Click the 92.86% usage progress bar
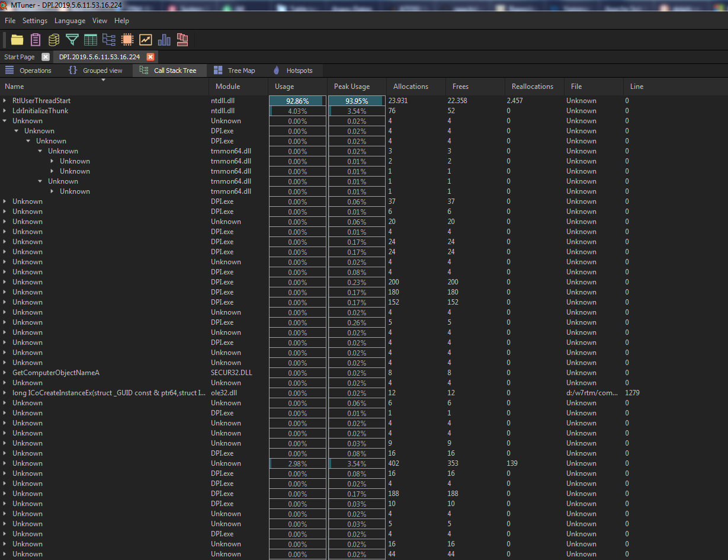The height and width of the screenshot is (560, 728). pos(297,100)
